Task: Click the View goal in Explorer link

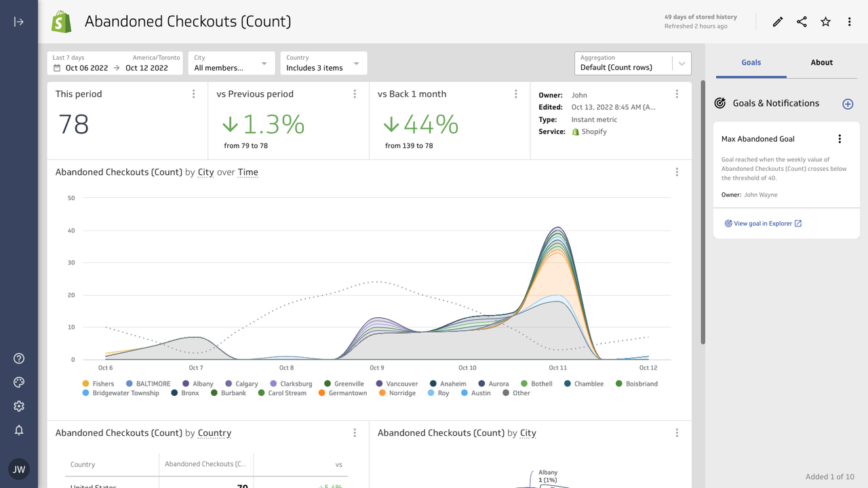Action: tap(762, 223)
